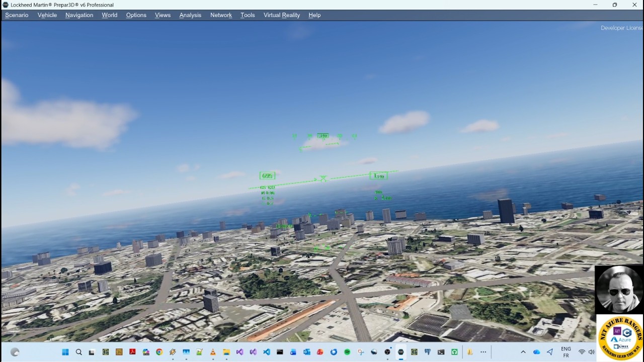
Task: Open the Network menu
Action: tap(221, 15)
